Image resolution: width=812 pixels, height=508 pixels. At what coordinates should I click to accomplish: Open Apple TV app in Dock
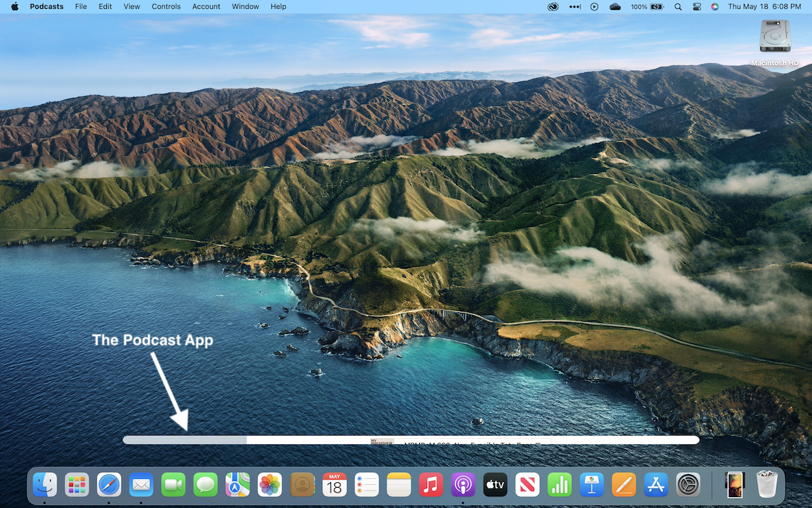click(495, 485)
